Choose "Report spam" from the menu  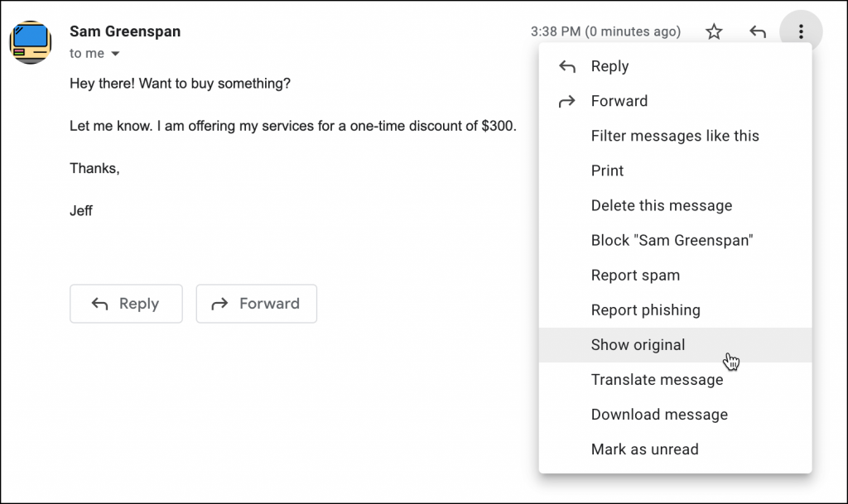coord(635,275)
